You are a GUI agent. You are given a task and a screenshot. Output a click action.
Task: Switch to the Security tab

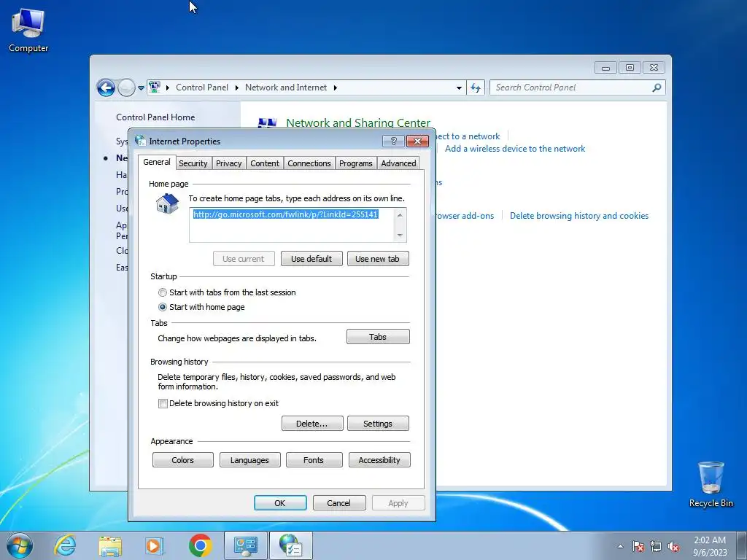point(193,163)
